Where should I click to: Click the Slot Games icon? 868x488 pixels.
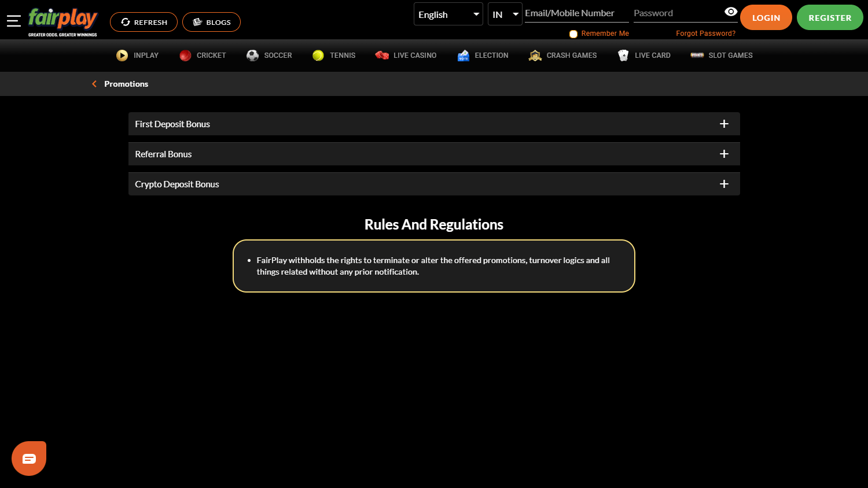[697, 56]
